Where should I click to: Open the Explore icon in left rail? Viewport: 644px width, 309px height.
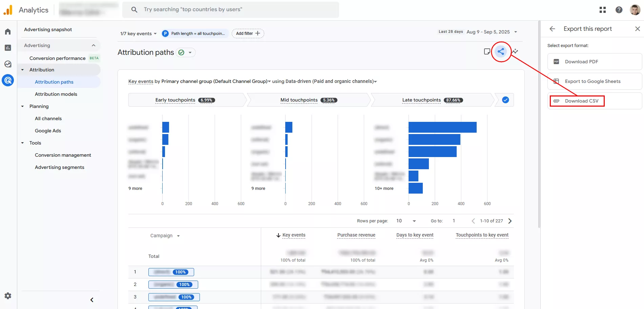coord(8,64)
